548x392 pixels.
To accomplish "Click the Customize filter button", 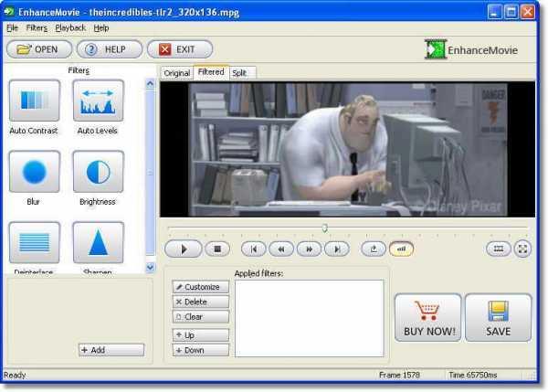I will click(201, 287).
